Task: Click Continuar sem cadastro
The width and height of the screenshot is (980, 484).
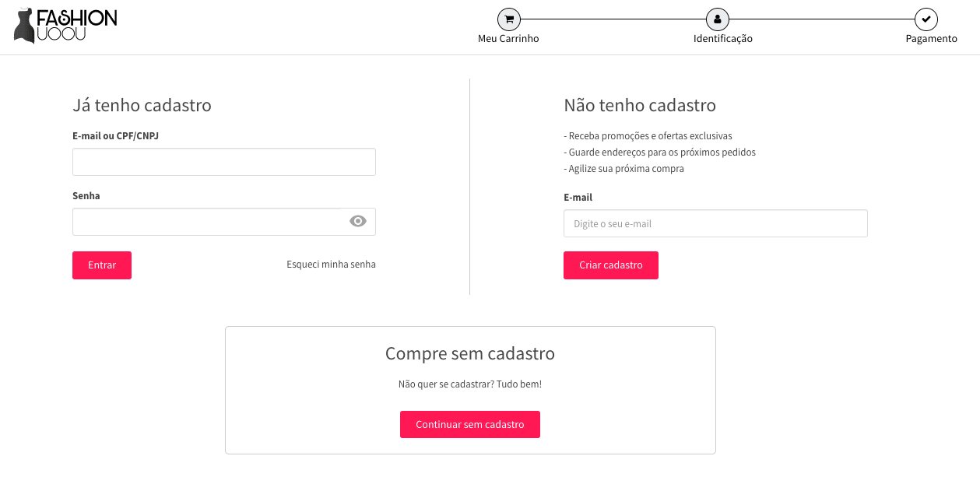Action: (470, 424)
